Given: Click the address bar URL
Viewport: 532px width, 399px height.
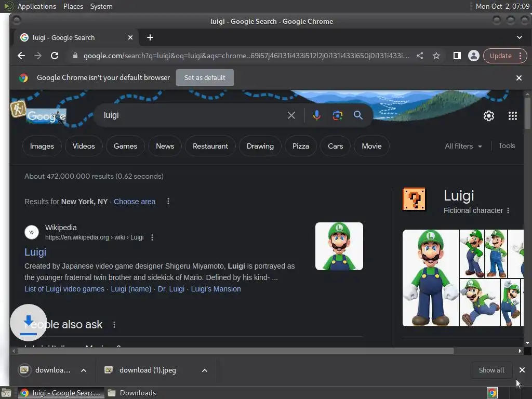Looking at the screenshot, I should [246, 56].
